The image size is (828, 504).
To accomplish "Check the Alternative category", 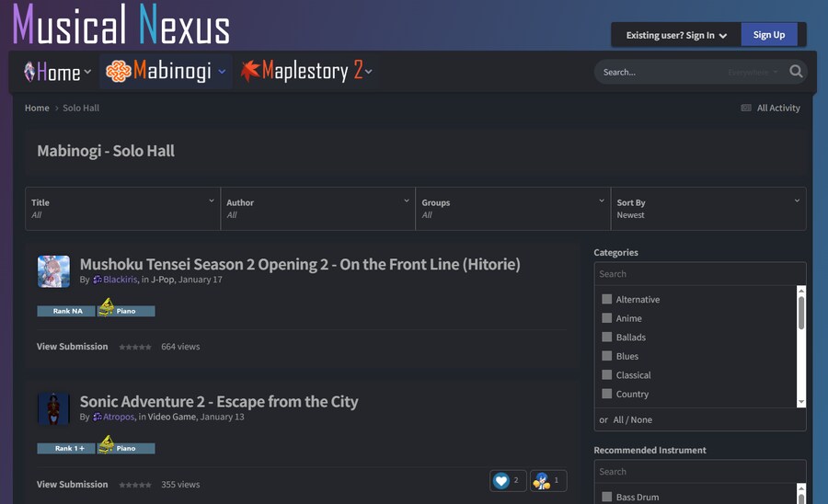I will [x=607, y=299].
